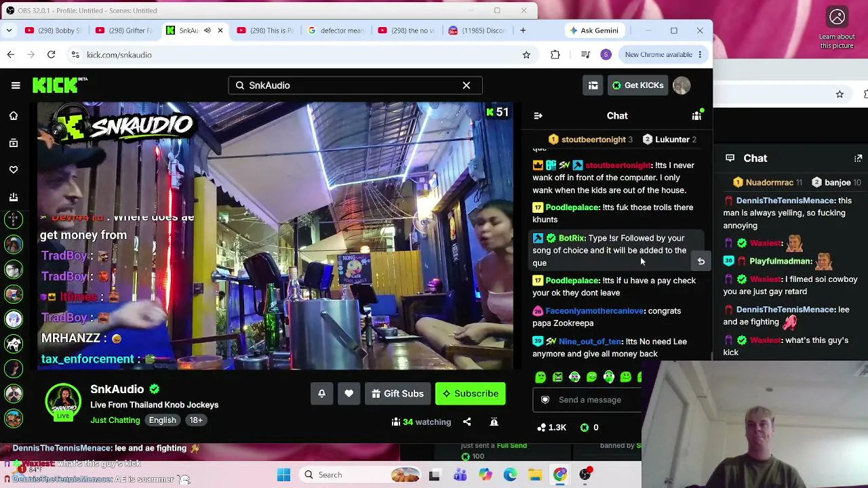Open Browse icon in Kick sidebar
The width and height of the screenshot is (868, 488).
point(14,143)
